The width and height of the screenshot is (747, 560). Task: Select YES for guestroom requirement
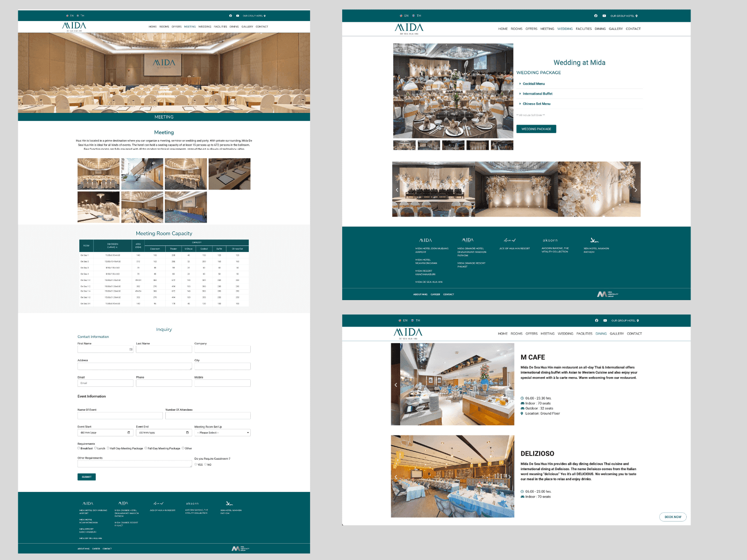point(196,464)
